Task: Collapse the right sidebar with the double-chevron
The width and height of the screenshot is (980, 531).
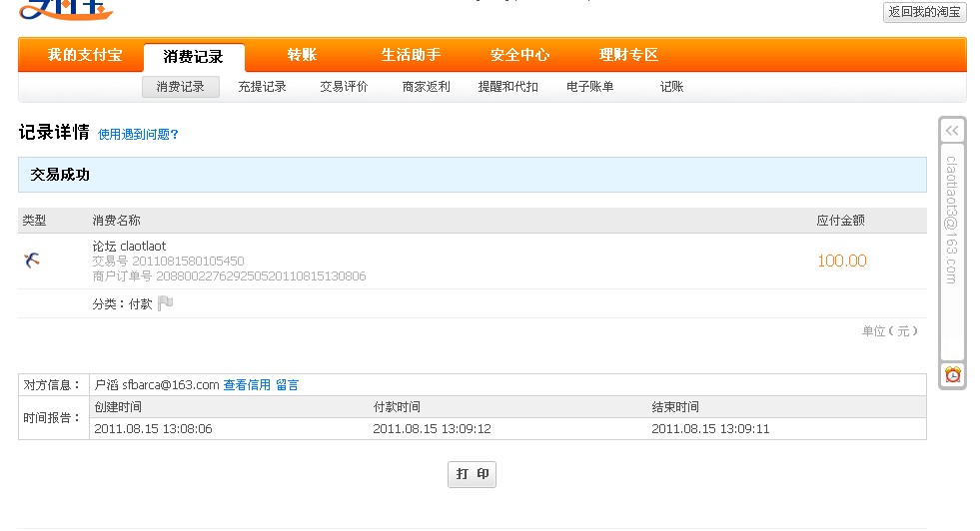Action: pos(952,131)
